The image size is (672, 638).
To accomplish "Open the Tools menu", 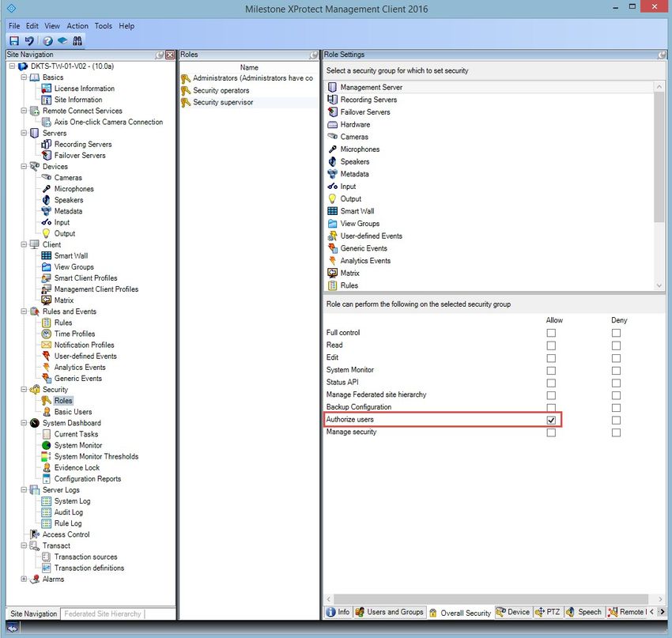I will (104, 26).
